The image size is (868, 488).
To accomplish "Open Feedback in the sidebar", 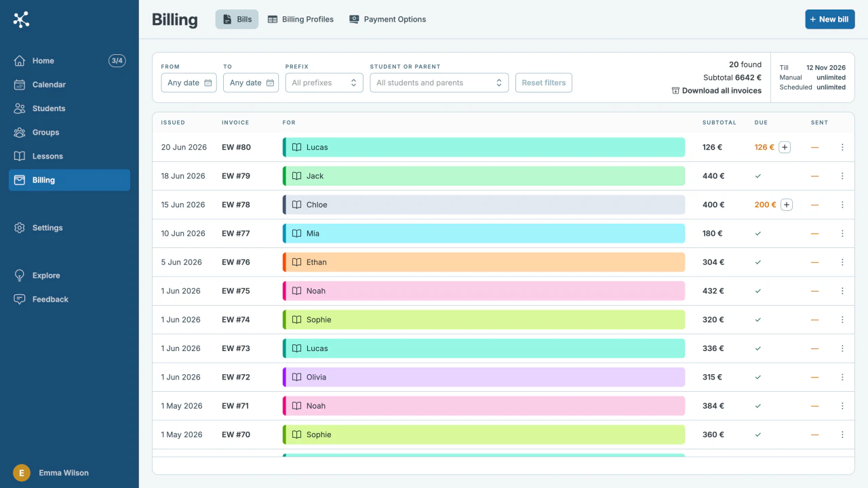I will [x=69, y=299].
